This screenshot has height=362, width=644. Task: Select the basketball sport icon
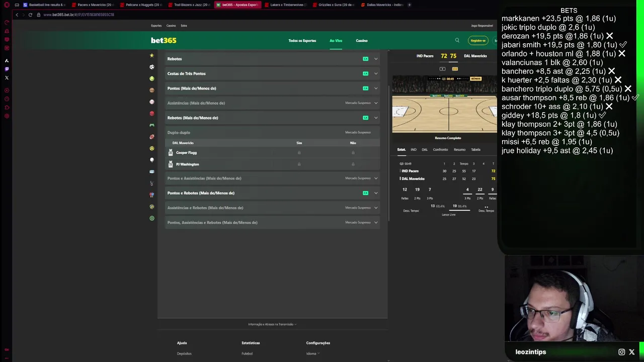click(152, 90)
